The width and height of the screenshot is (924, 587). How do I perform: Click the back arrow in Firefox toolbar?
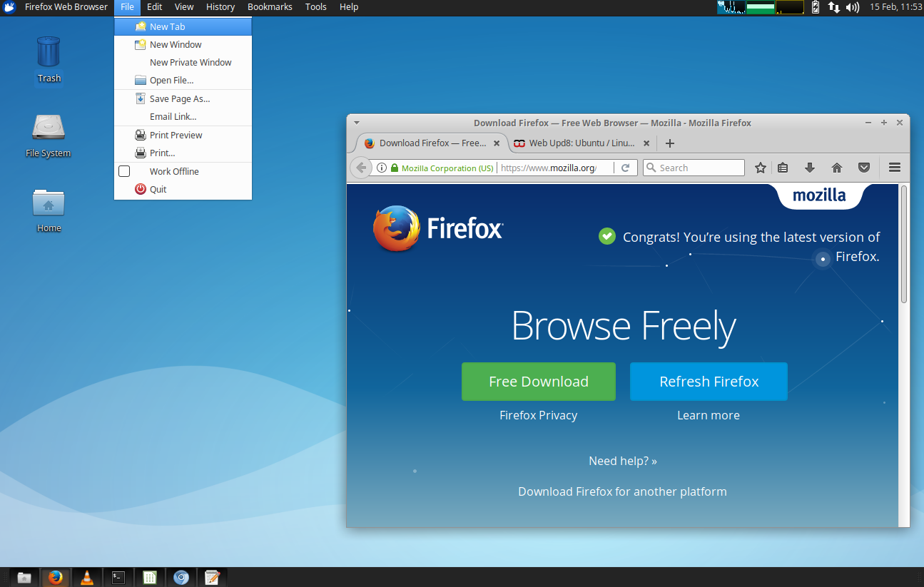(x=362, y=168)
